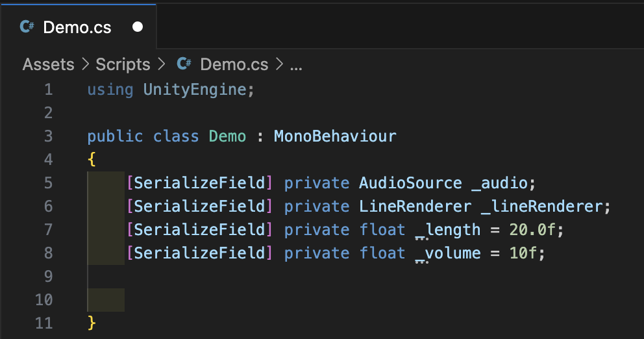Open the Assets breadcrumb segment
Viewport: 644px width, 339px height.
[x=49, y=64]
